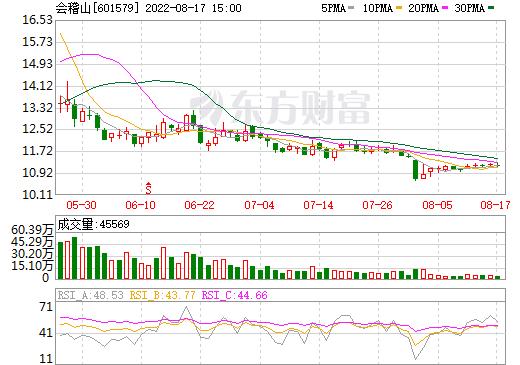Click the 13.32 price axis label

[x=37, y=108]
